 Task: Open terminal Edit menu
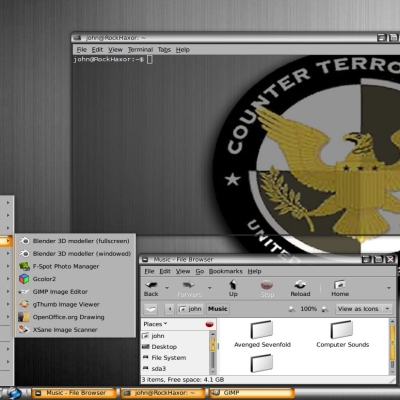pyautogui.click(x=97, y=50)
